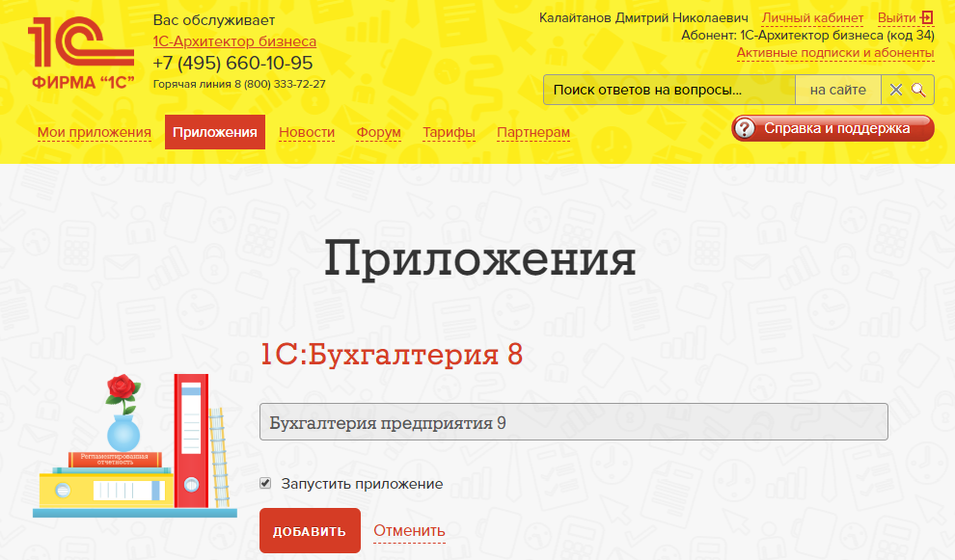Viewport: 955px width, 560px height.
Task: Open 'Активные подписки и абоненты' link
Action: click(835, 53)
